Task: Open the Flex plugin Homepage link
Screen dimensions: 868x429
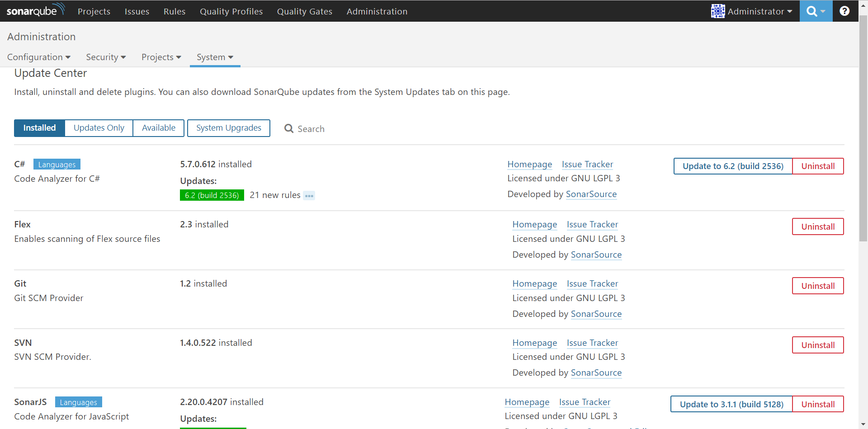Action: (x=535, y=225)
